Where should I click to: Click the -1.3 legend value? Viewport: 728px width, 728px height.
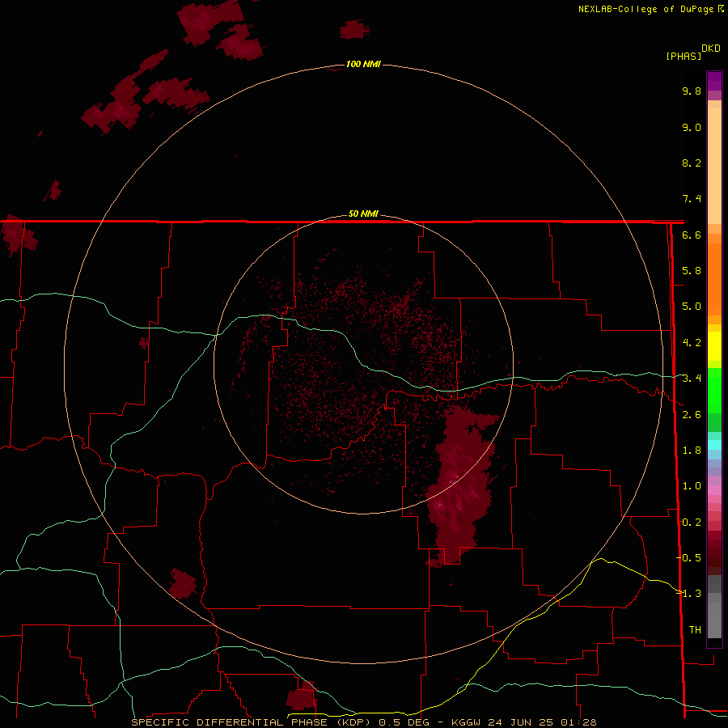pos(688,594)
